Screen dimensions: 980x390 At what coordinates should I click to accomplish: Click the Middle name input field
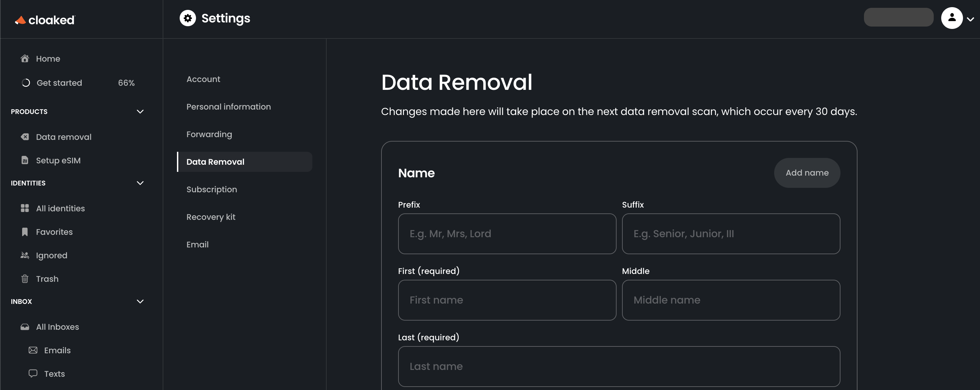coord(731,300)
